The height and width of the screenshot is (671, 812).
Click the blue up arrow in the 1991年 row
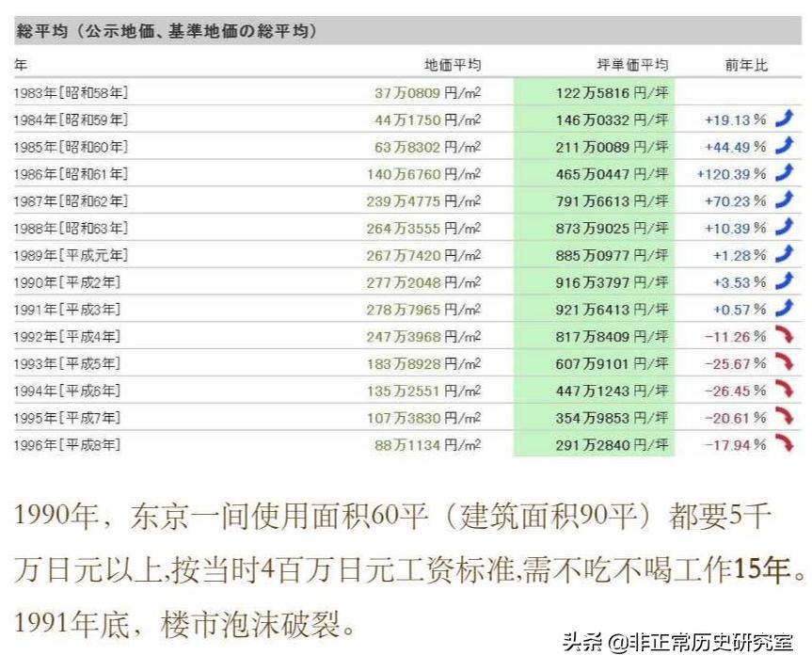click(785, 308)
